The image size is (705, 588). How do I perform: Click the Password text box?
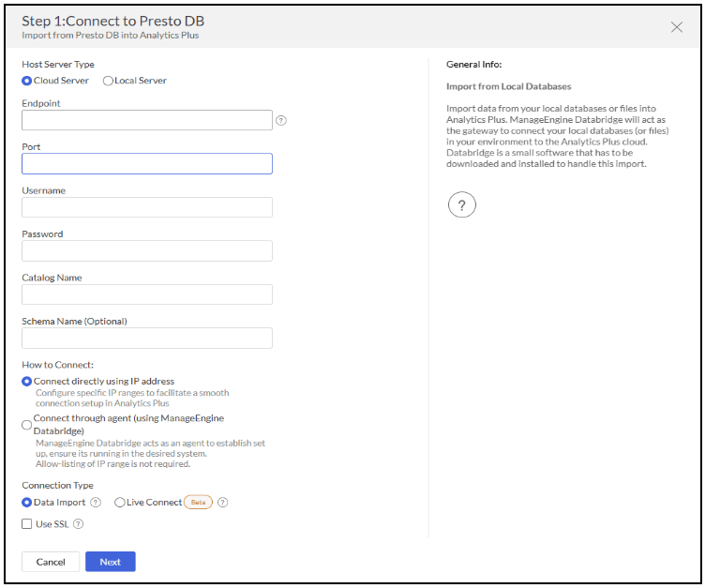(147, 250)
